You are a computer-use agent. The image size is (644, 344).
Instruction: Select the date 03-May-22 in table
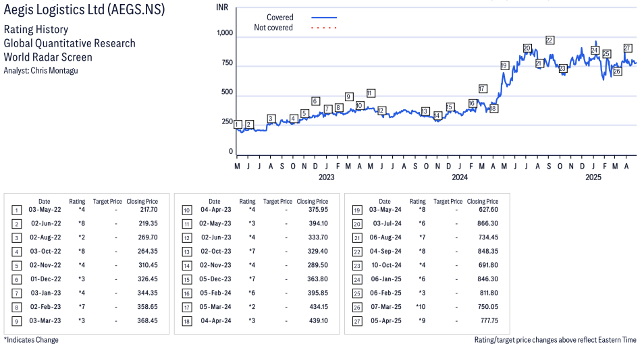45,209
